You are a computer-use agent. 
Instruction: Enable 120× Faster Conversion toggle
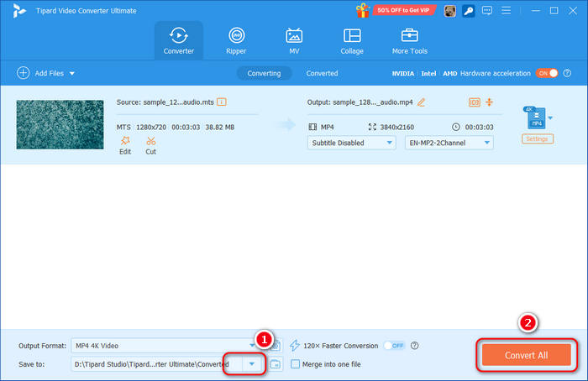(x=393, y=345)
